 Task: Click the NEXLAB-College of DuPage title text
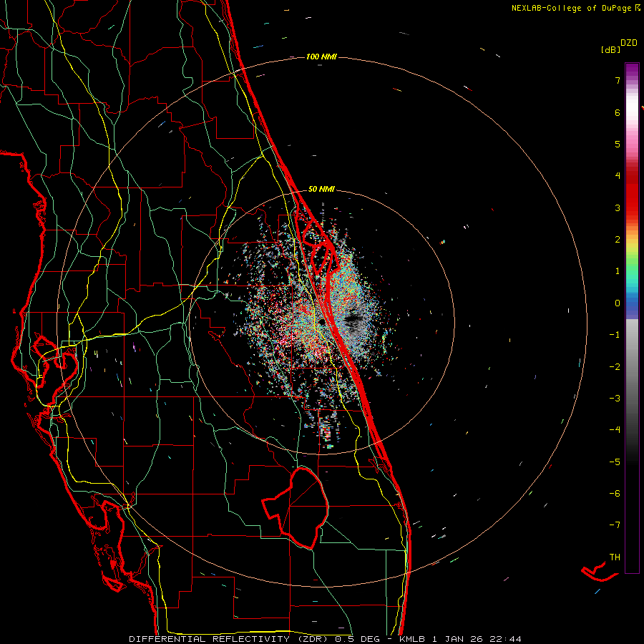pos(575,8)
